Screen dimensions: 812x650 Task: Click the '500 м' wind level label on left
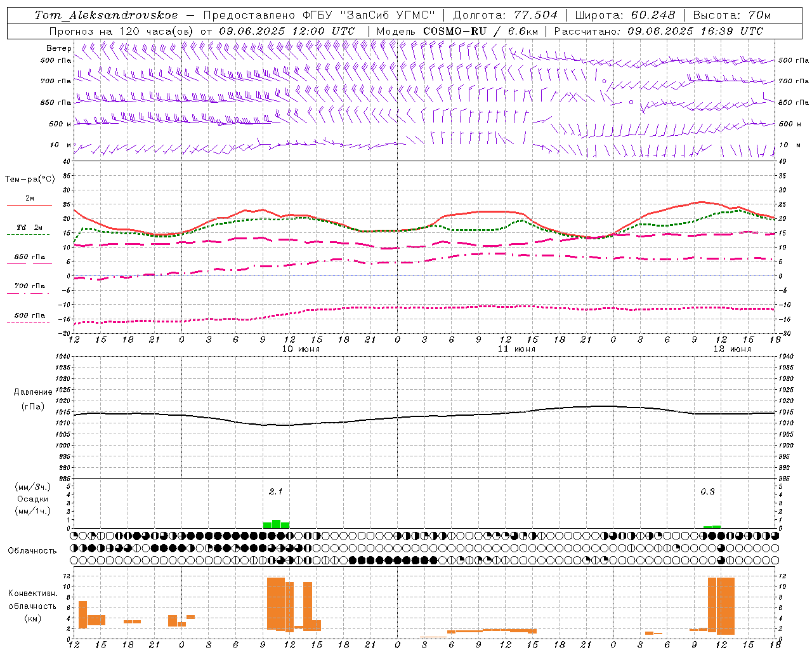pos(60,124)
